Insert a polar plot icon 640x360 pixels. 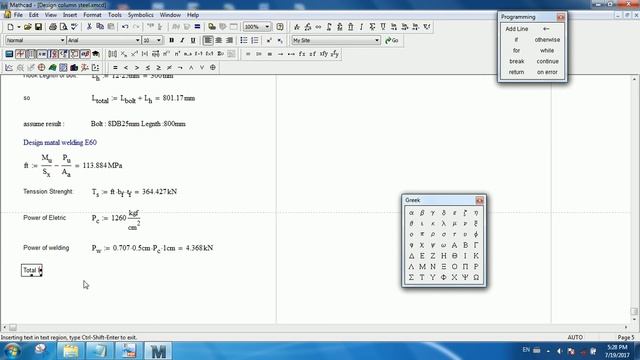click(41, 67)
